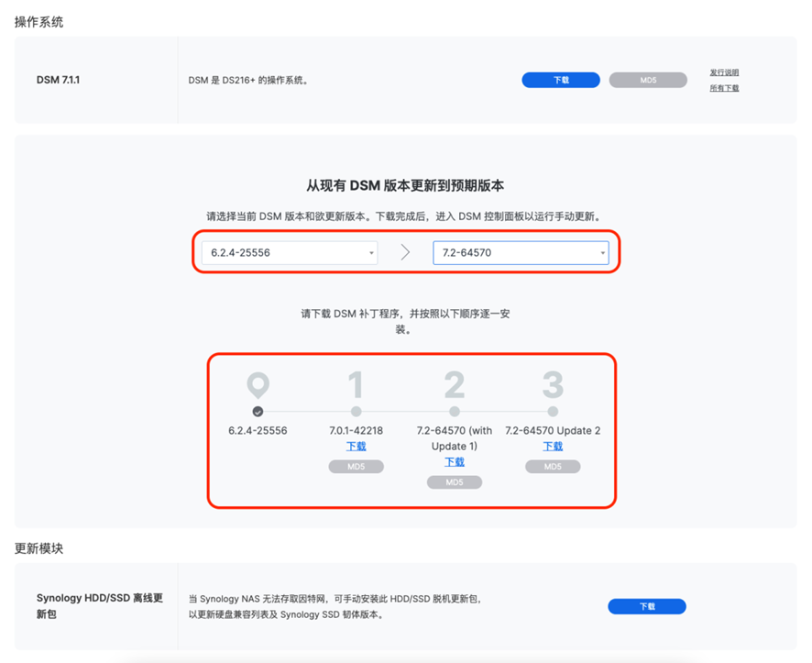The height and width of the screenshot is (663, 812).
Task: Open the 所有下载 link
Action: pyautogui.click(x=724, y=88)
